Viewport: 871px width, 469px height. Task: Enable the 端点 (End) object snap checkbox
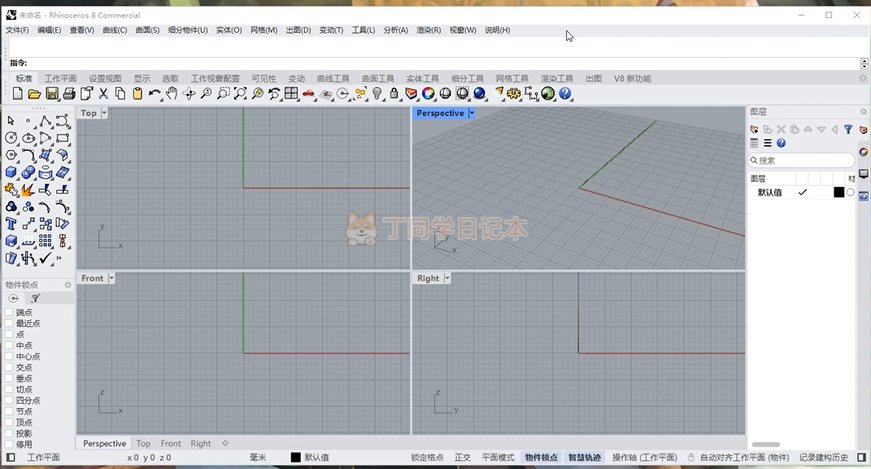[x=10, y=312]
